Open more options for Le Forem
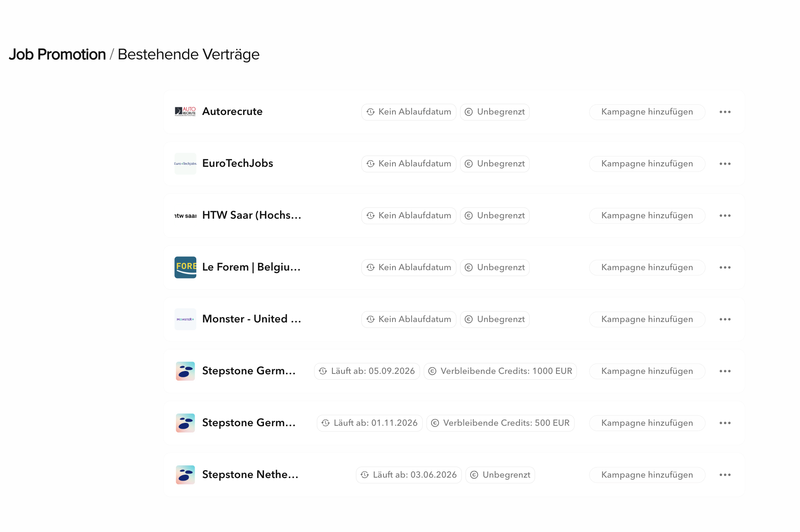800x532 pixels. (x=725, y=268)
